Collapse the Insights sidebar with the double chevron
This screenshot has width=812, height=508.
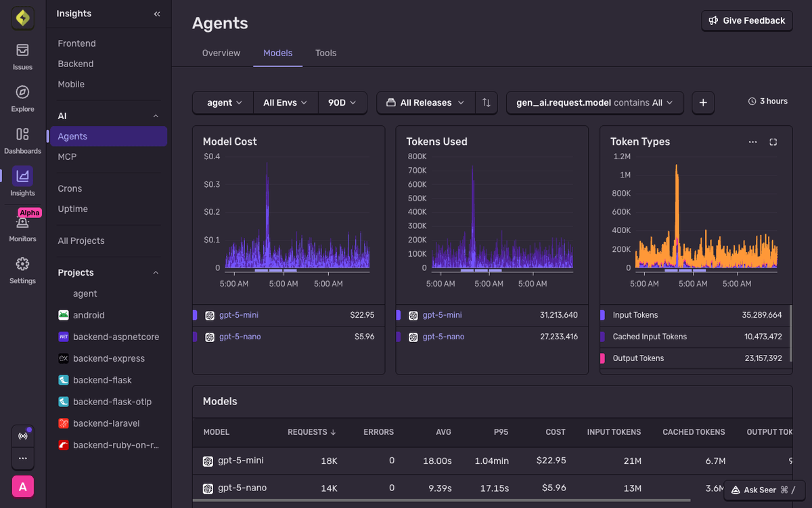(x=156, y=13)
